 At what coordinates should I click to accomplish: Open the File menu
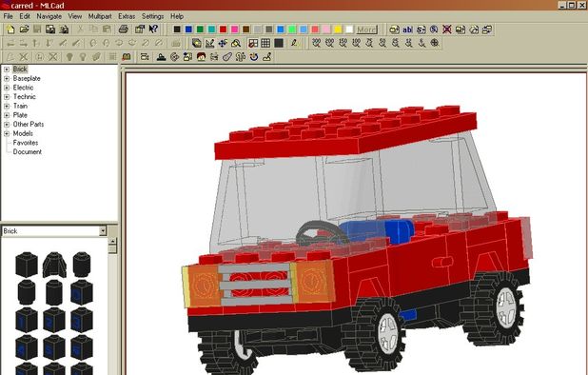[8, 16]
